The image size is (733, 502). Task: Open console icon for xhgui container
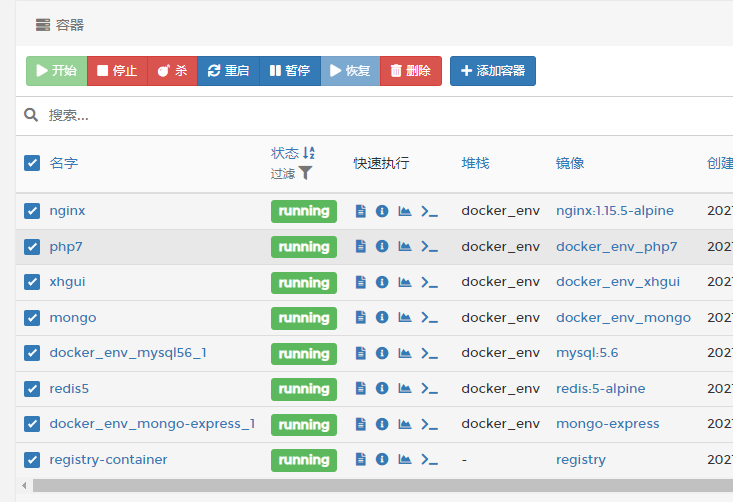click(x=429, y=282)
